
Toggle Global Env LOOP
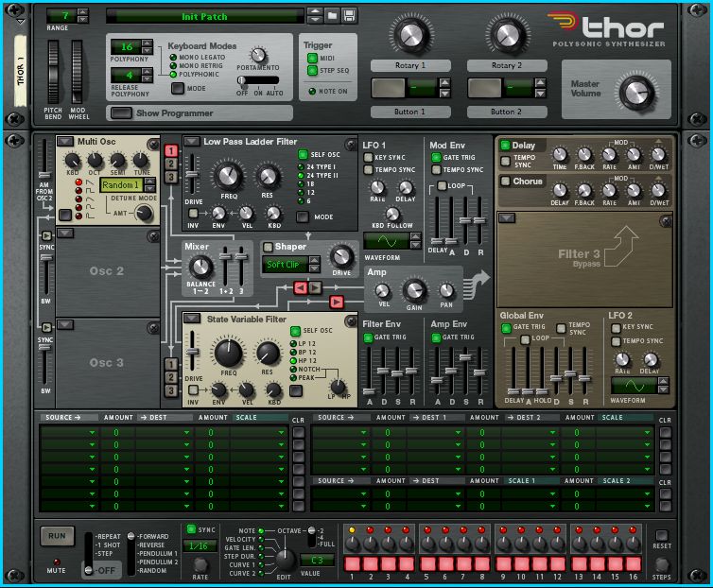(525, 339)
